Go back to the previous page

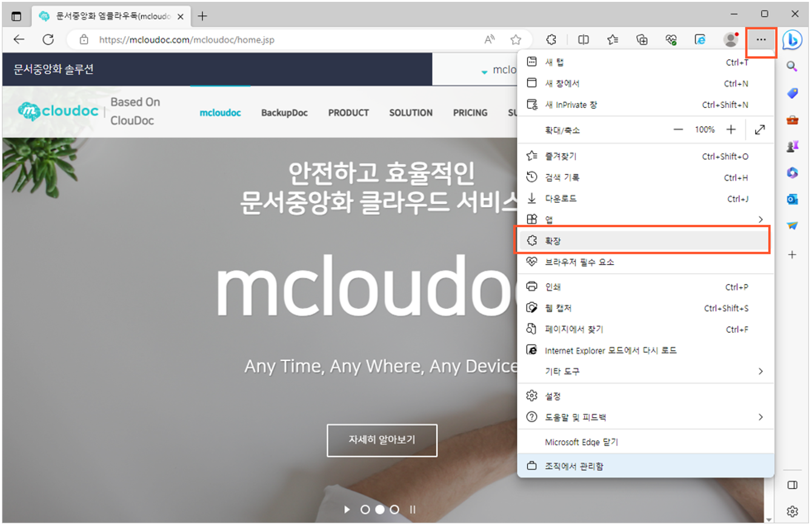(19, 39)
